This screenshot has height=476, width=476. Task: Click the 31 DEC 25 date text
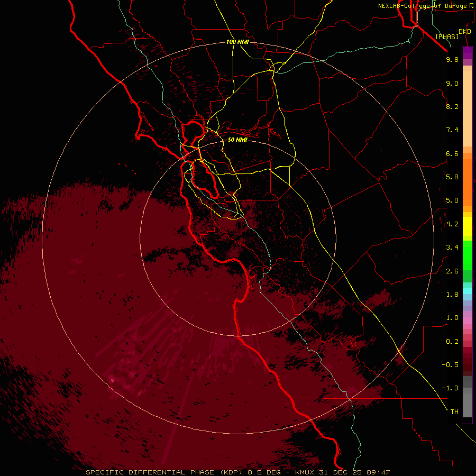tap(341, 472)
